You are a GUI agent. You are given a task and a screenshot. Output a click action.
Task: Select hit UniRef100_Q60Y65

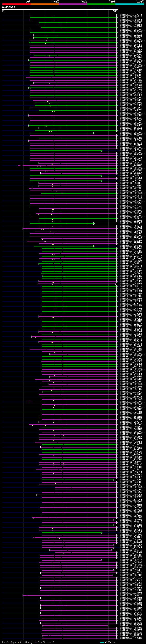pyautogui.click(x=131, y=173)
